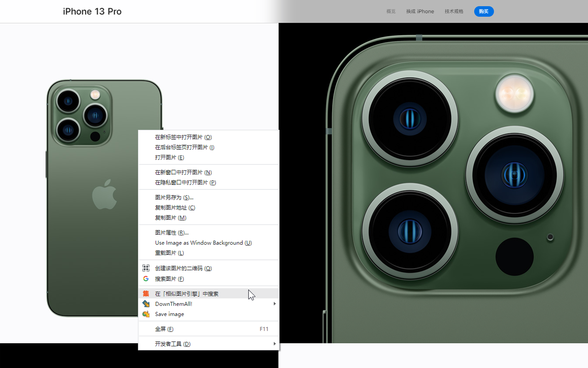Open the 技术规格 tech specs link
This screenshot has height=368, width=588.
click(454, 11)
